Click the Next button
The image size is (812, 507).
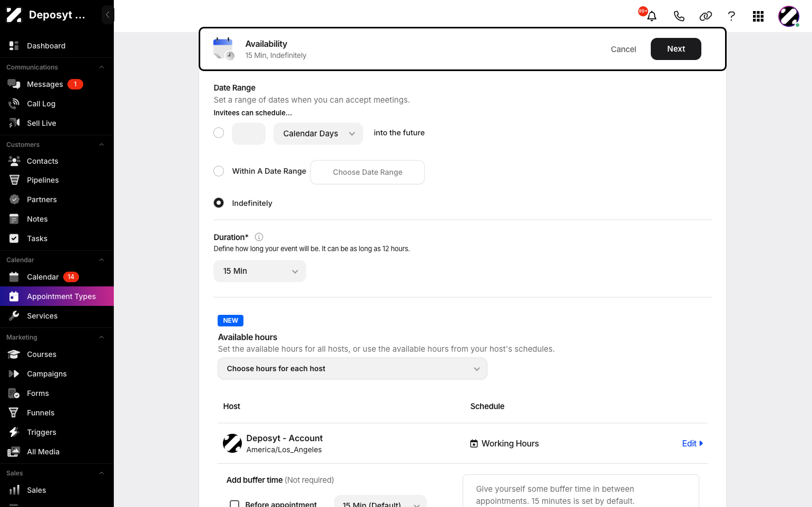pos(676,49)
